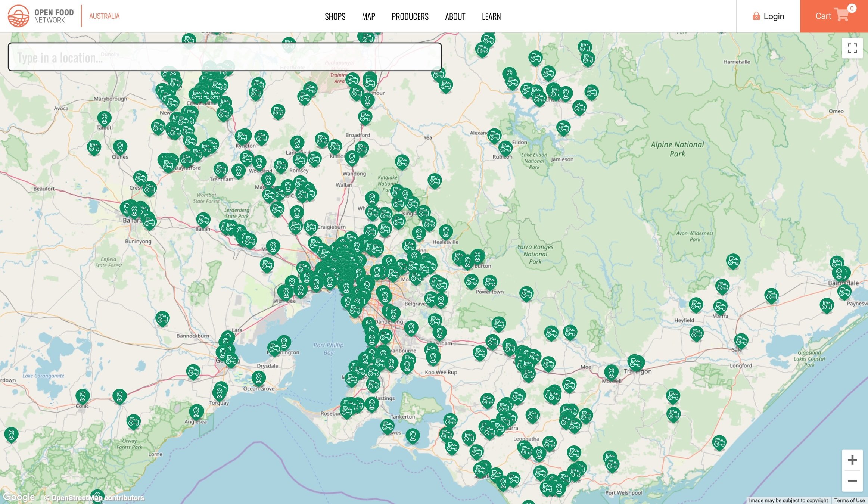
Task: Click the AUSTRALIA region link
Action: (x=104, y=16)
